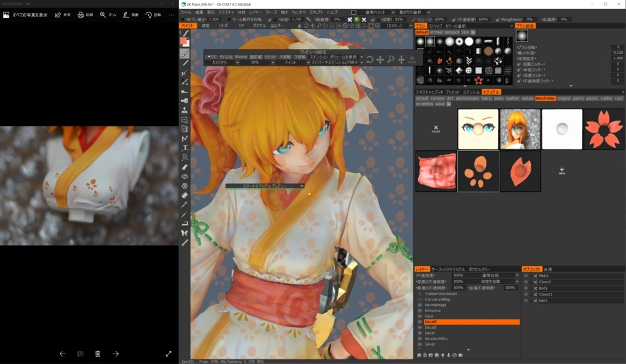
Task: Switch to the サーフェイスマテリアル tab
Action: click(448, 269)
